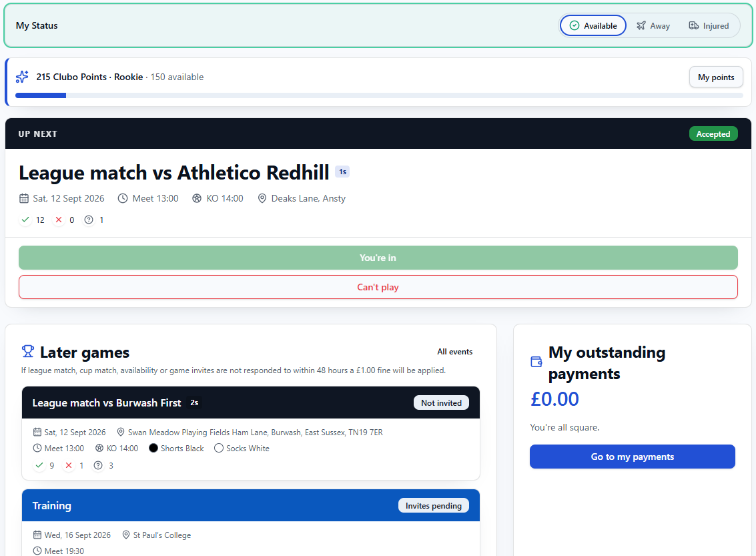
Task: Open the League match vs Burwash First card header
Action: point(251,402)
